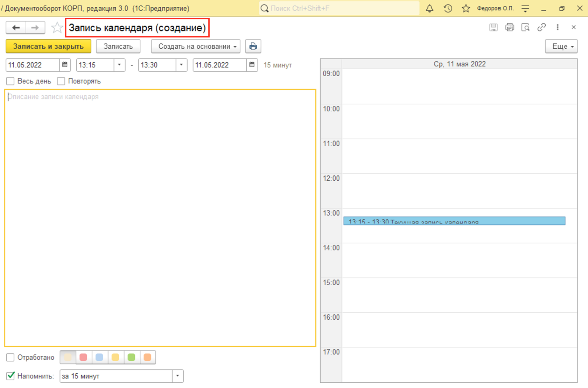The width and height of the screenshot is (588, 388).
Task: Select the red color swatch
Action: point(83,358)
